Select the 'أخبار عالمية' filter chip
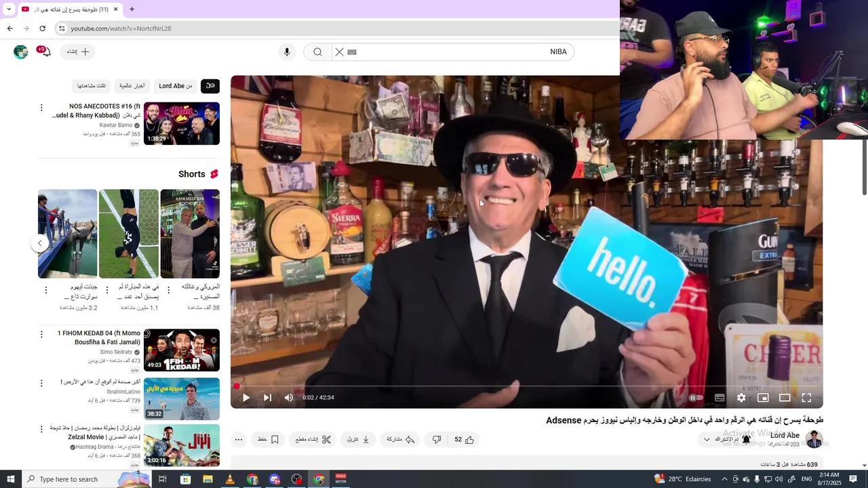Screen dimensions: 868x488 (132, 86)
